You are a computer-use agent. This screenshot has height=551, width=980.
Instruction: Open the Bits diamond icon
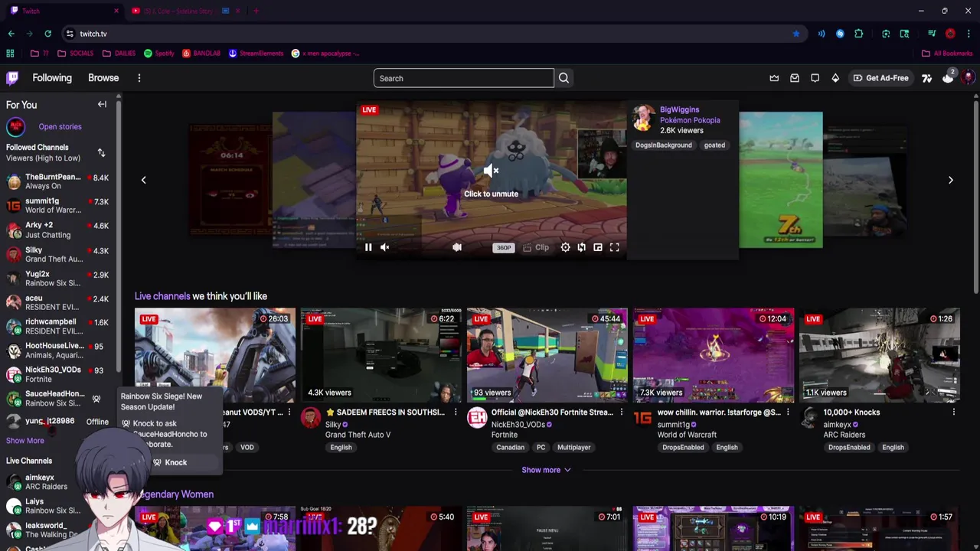[835, 78]
